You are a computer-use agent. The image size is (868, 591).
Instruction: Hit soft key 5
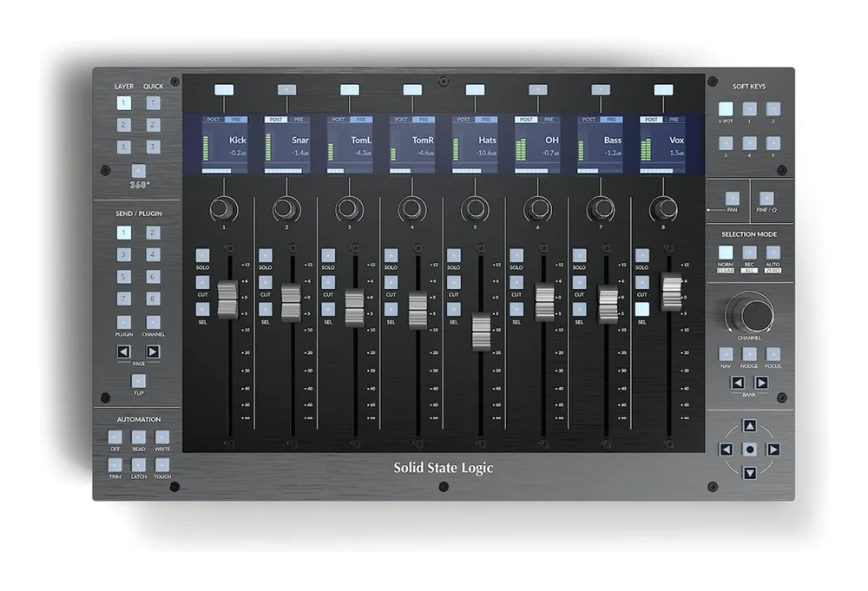[x=773, y=143]
